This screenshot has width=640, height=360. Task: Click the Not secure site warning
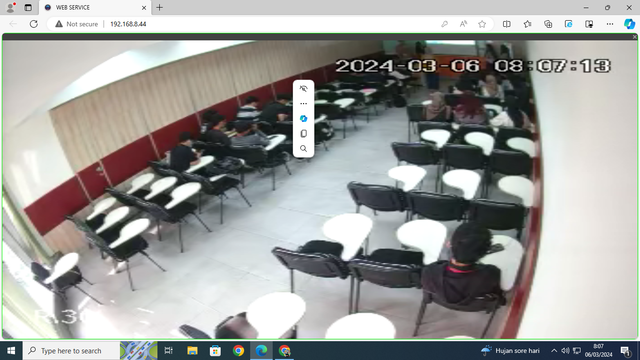pyautogui.click(x=77, y=24)
